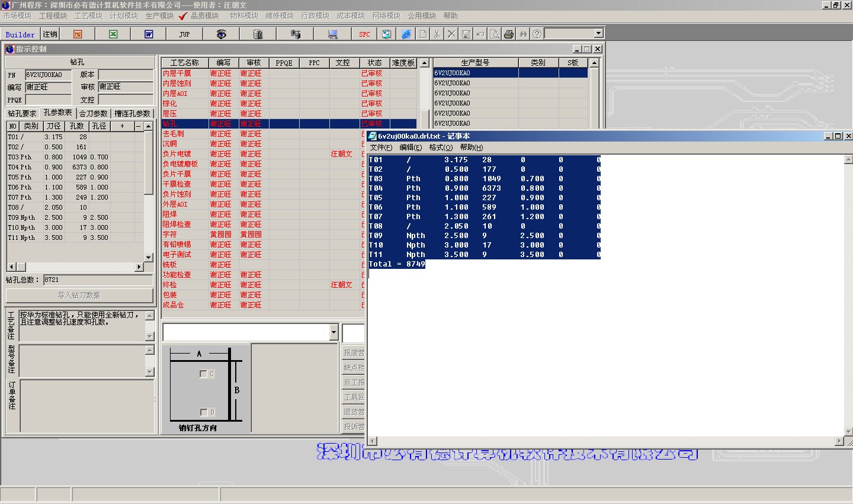Click the 工艺名称 column header
The image size is (853, 504).
(x=185, y=63)
